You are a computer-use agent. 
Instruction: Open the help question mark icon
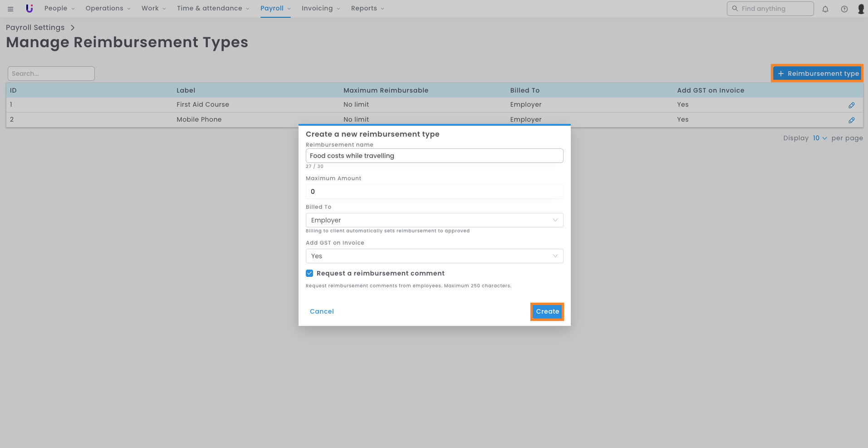pyautogui.click(x=844, y=9)
